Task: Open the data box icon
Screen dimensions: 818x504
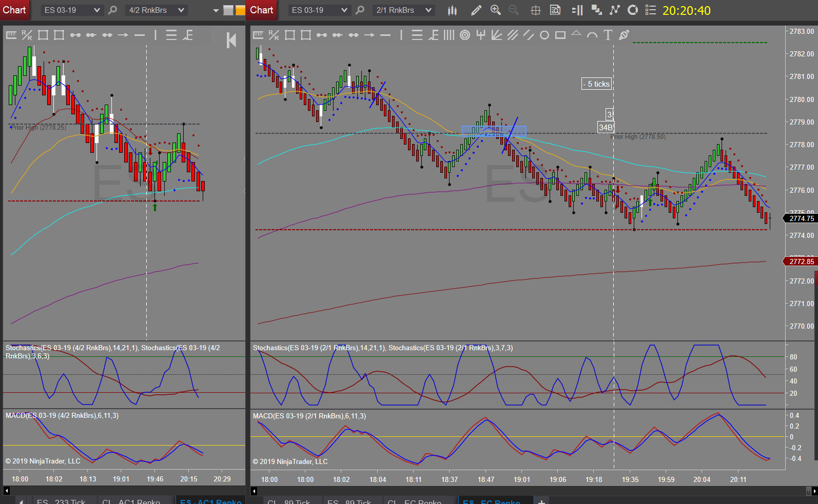Action: [555, 10]
